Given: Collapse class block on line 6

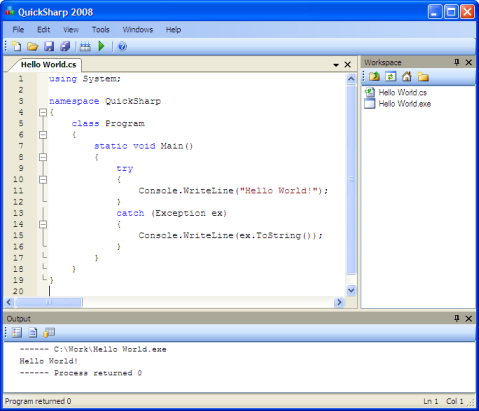Looking at the screenshot, I should click(x=43, y=135).
